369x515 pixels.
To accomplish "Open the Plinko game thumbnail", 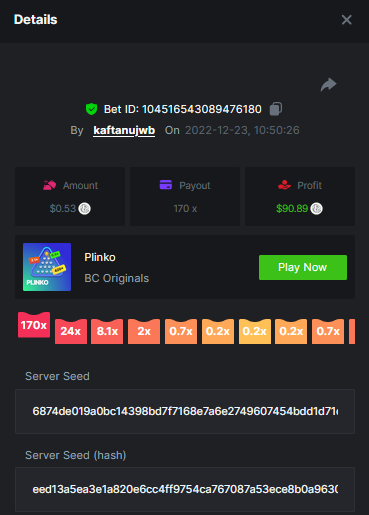I will (x=47, y=267).
